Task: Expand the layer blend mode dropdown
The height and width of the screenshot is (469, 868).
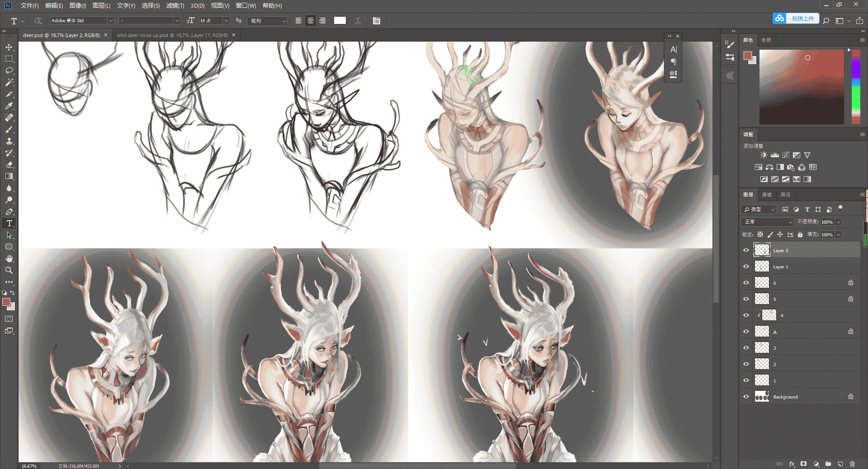Action: point(767,222)
